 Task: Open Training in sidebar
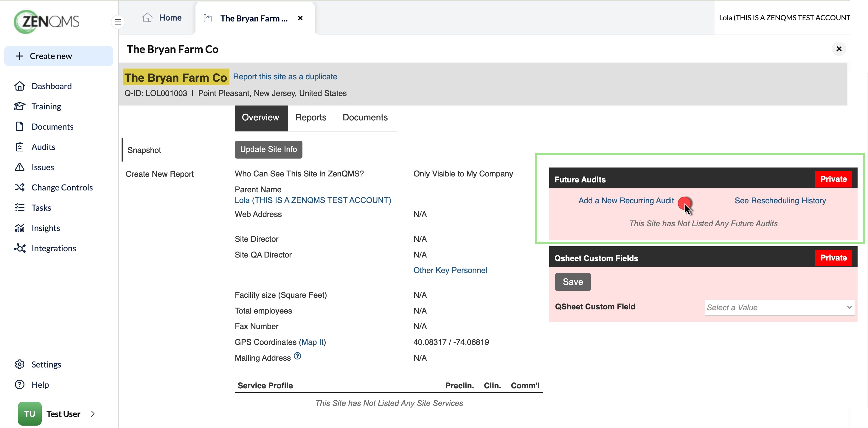tap(46, 106)
